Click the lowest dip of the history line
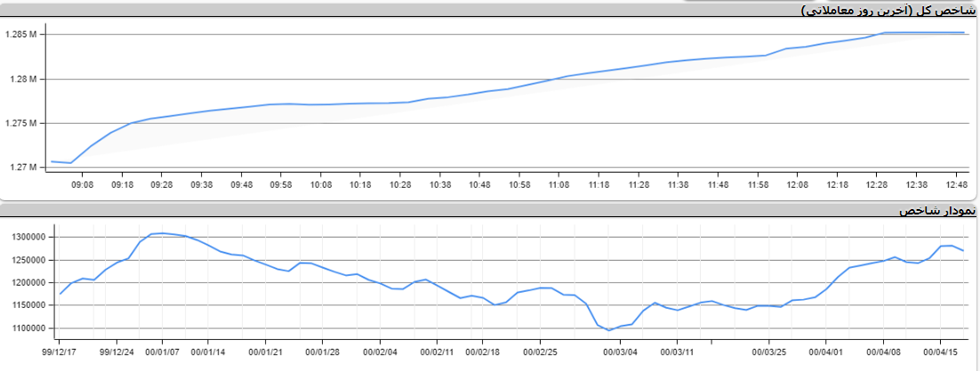Image resolution: width=980 pixels, height=371 pixels. click(610, 330)
